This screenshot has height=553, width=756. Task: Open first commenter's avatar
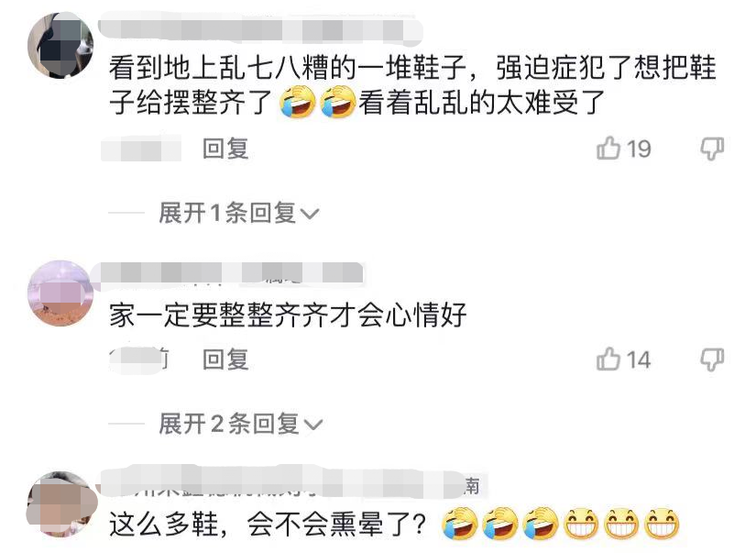[60, 45]
